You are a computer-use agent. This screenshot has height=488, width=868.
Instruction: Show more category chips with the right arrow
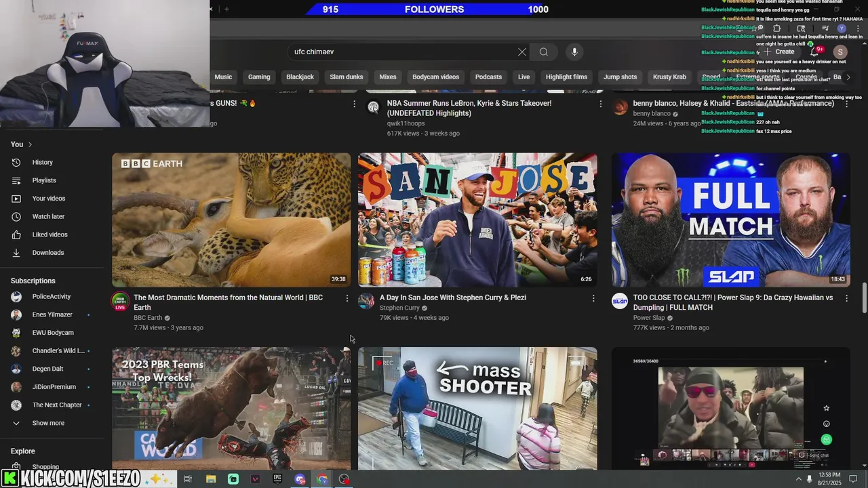point(848,77)
